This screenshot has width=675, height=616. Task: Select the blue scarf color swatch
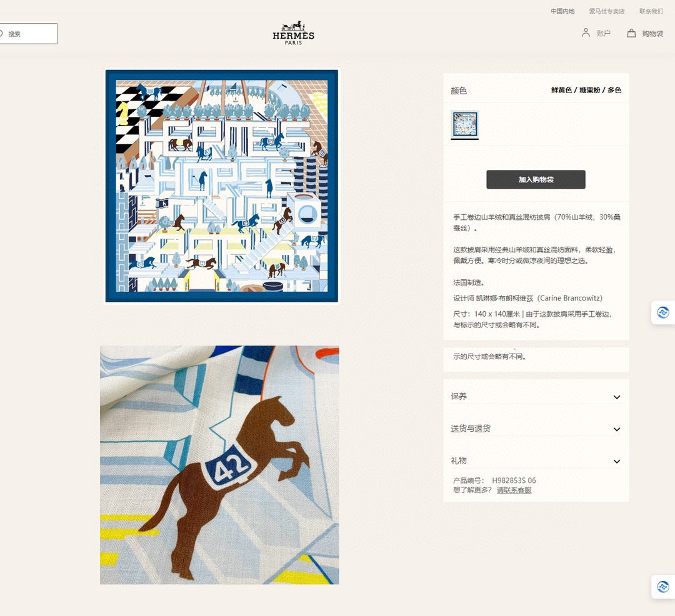(x=464, y=124)
